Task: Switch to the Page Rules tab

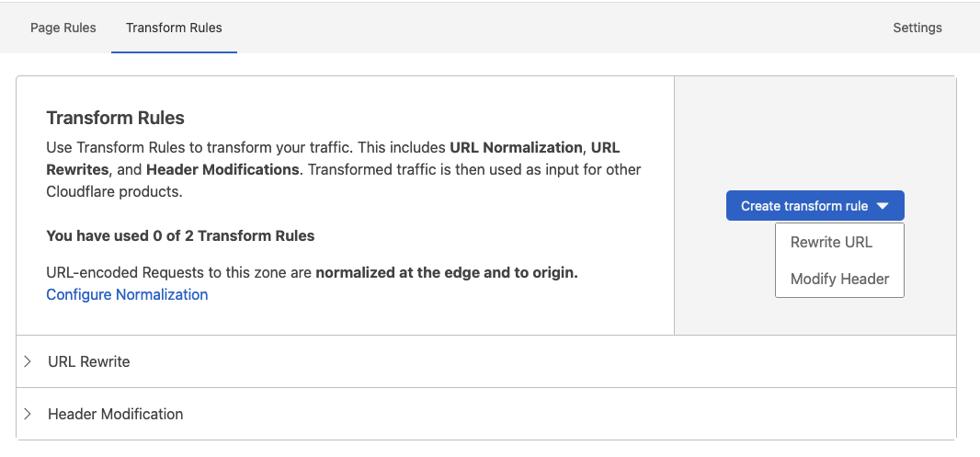Action: click(63, 28)
